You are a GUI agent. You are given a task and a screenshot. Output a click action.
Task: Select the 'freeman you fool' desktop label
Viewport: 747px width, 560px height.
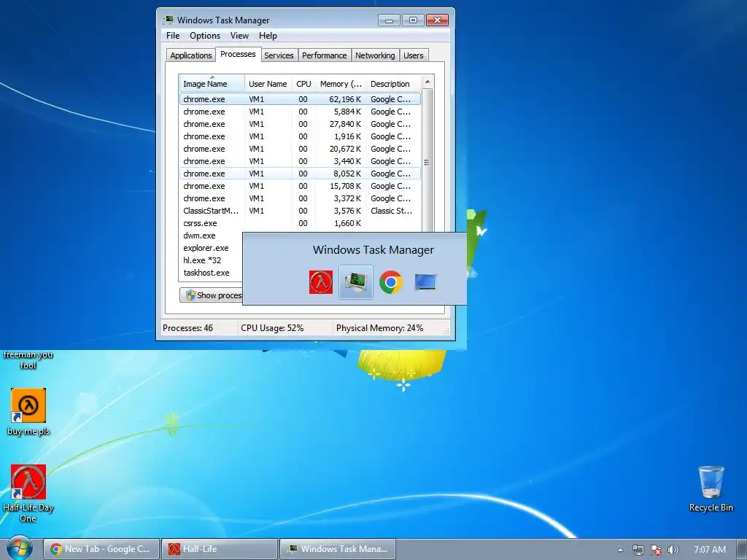pyautogui.click(x=28, y=359)
